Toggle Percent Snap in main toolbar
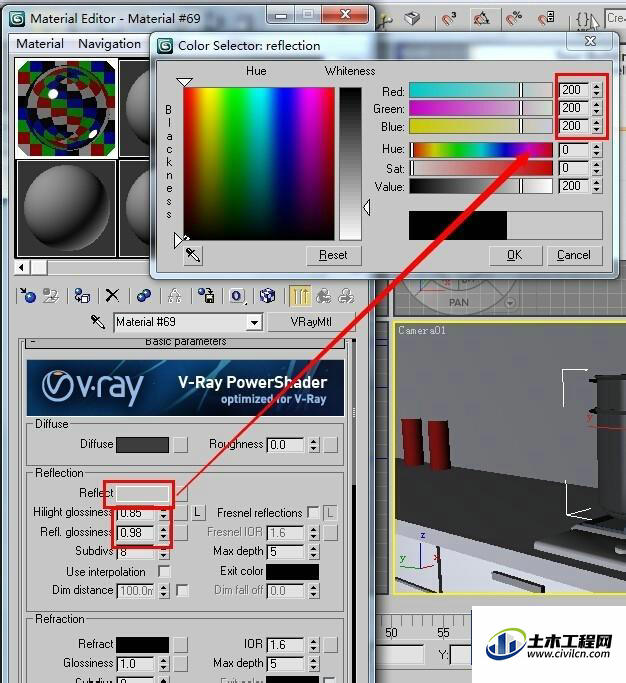 [x=514, y=19]
